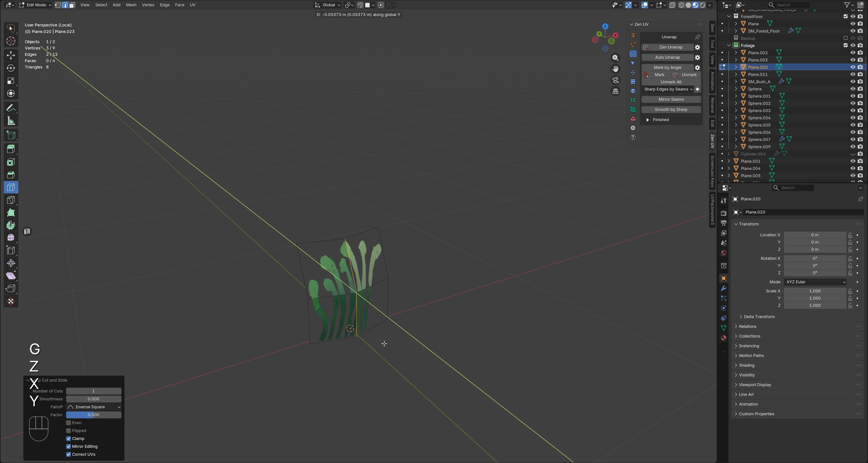Adjust the Factor slider
Screen dimensions: 868x463
94,415
